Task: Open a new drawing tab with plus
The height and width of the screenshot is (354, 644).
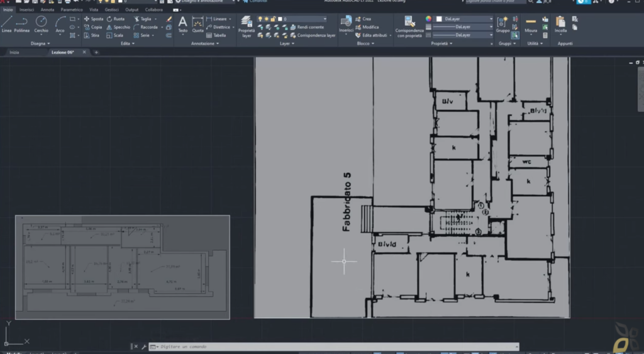Action: tap(96, 52)
